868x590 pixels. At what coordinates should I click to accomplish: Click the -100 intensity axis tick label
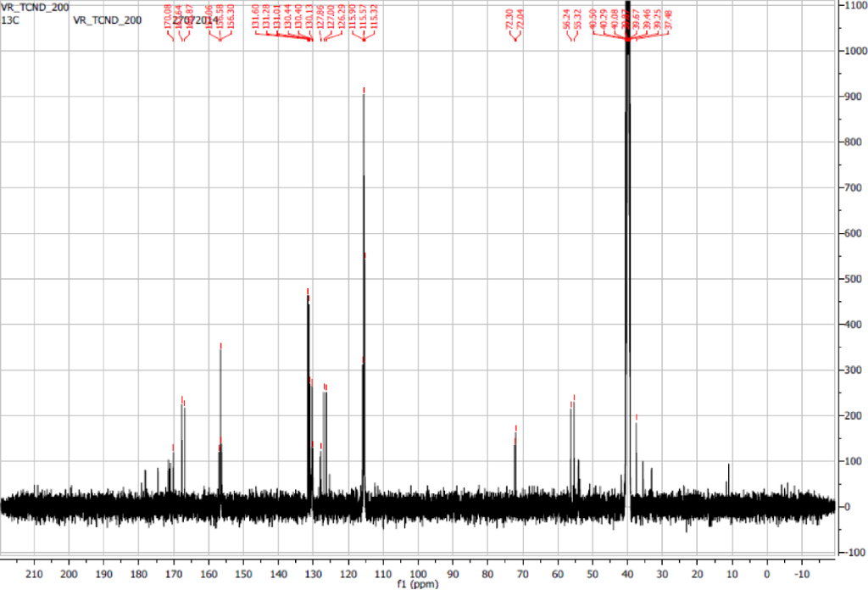853,553
